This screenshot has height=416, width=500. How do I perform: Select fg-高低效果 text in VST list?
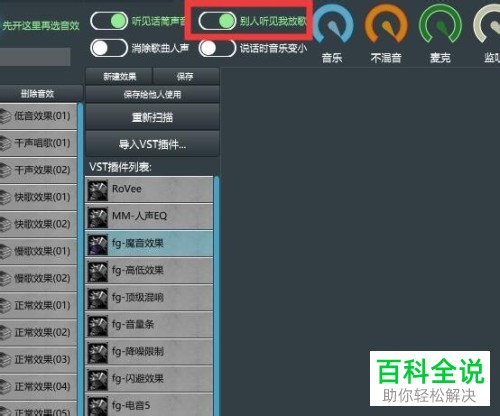coord(138,270)
